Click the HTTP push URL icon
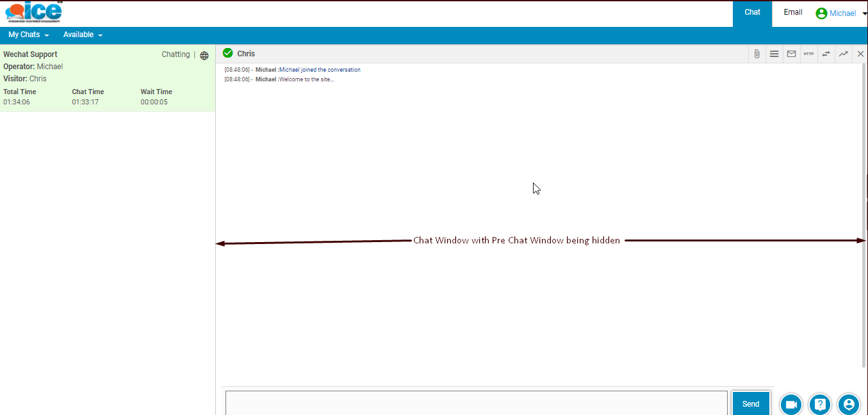This screenshot has width=868, height=415. coord(808,54)
